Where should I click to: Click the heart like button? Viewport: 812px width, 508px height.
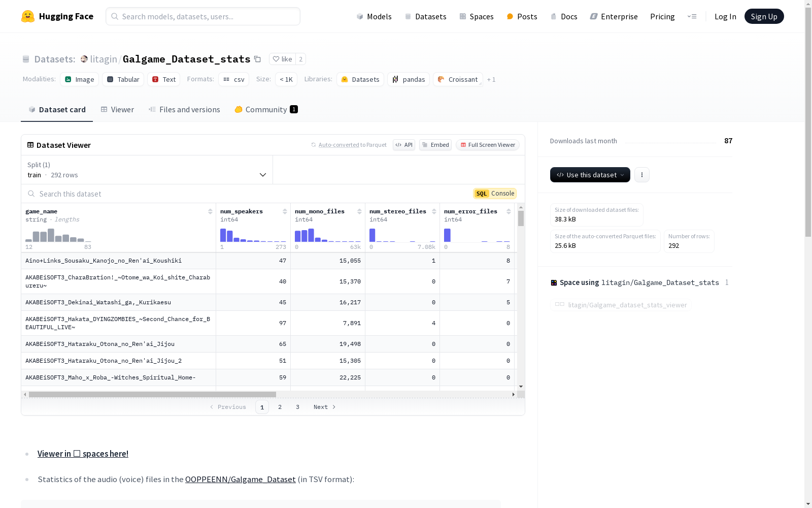pyautogui.click(x=282, y=59)
